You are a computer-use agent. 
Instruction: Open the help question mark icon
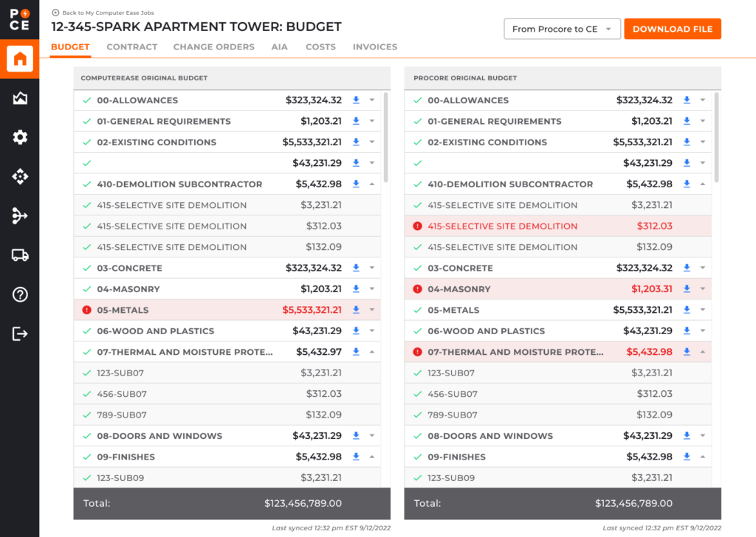[x=20, y=294]
